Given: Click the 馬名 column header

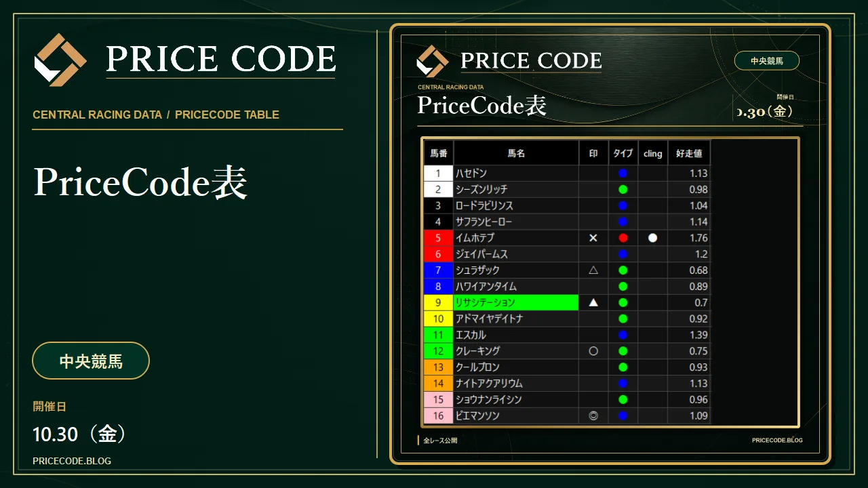Looking at the screenshot, I should point(516,154).
